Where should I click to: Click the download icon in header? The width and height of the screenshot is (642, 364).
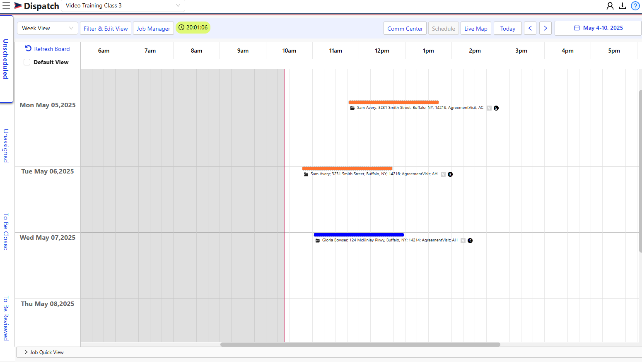coord(622,6)
